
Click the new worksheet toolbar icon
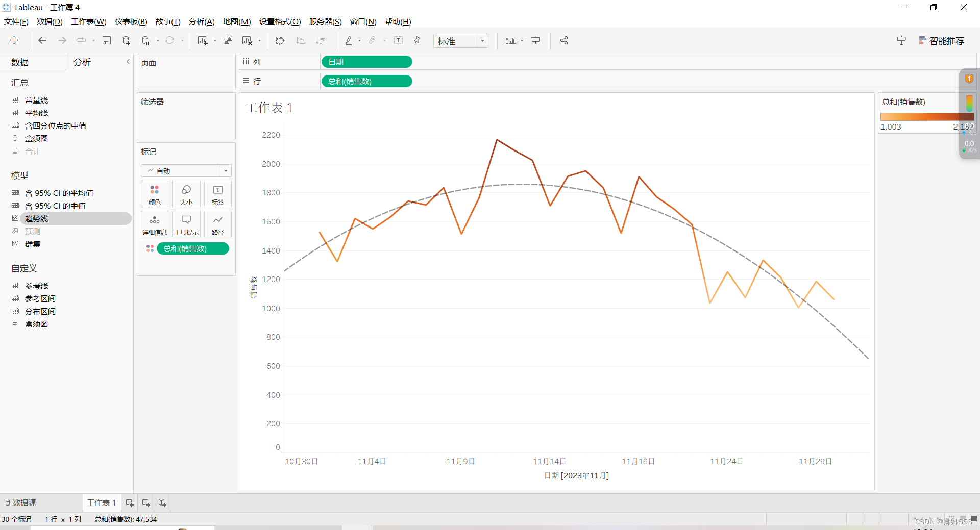(203, 40)
